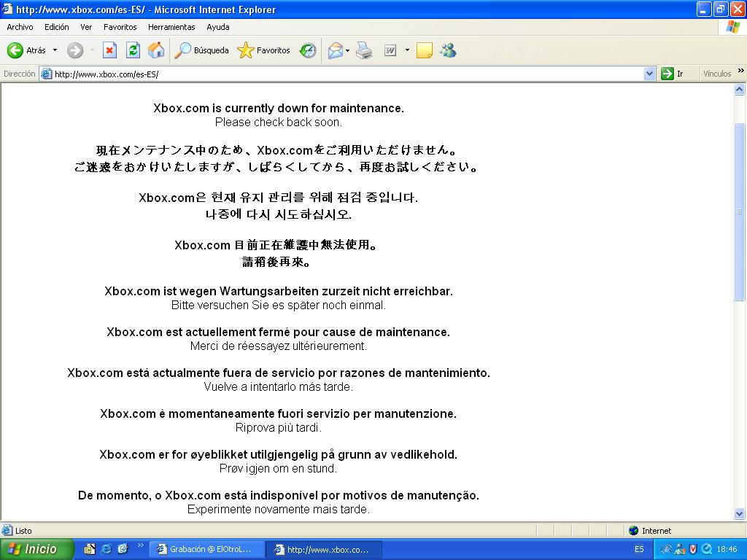Expand the Vínculos chevron overflow
The image size is (747, 560).
(x=740, y=71)
